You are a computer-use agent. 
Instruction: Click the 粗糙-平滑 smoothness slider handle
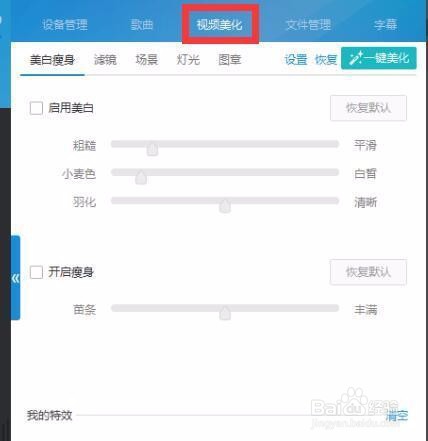[152, 149]
